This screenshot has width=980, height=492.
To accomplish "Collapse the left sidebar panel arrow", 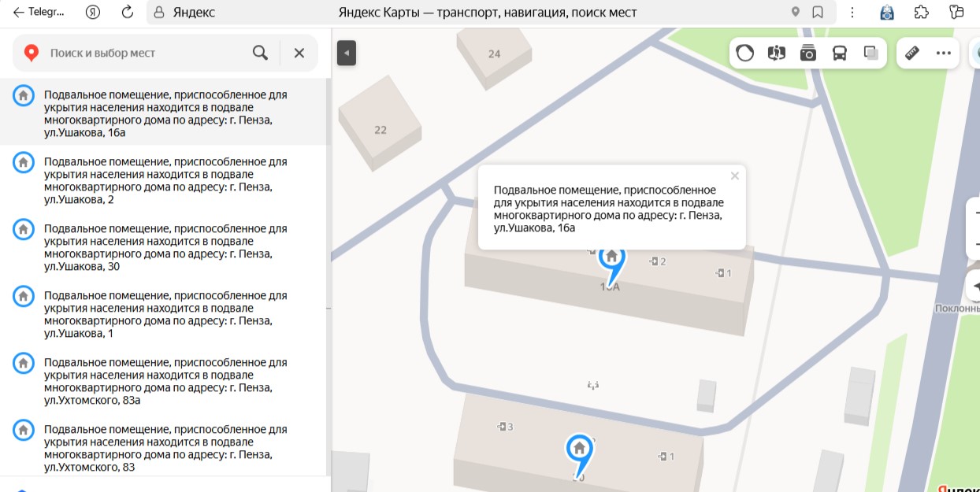I will tap(347, 54).
